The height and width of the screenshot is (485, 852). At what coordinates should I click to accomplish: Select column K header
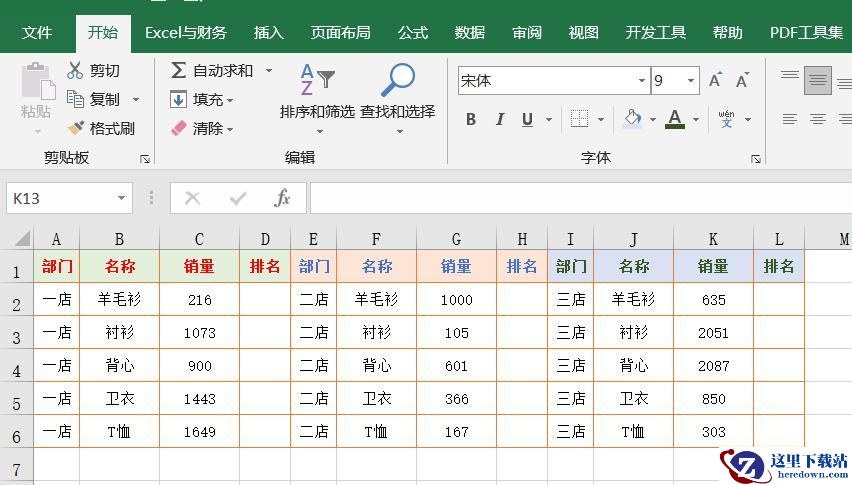click(713, 239)
